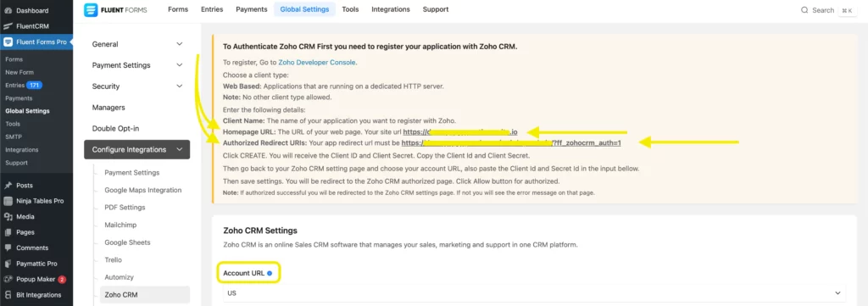Click the Popup Maker icon
The width and height of the screenshot is (868, 306).
click(x=8, y=280)
